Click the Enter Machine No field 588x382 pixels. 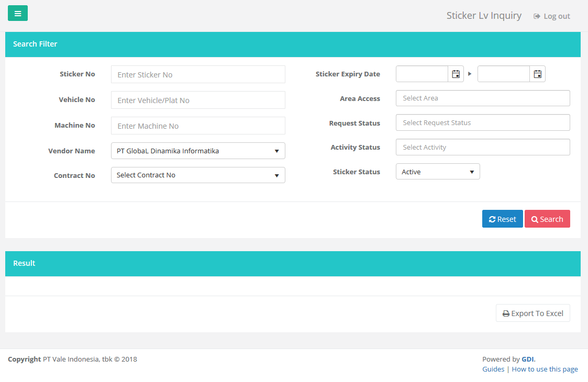coord(198,126)
